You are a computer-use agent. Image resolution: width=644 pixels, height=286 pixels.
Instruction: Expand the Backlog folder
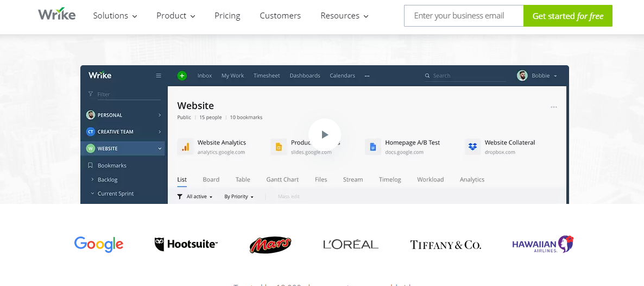(92, 179)
